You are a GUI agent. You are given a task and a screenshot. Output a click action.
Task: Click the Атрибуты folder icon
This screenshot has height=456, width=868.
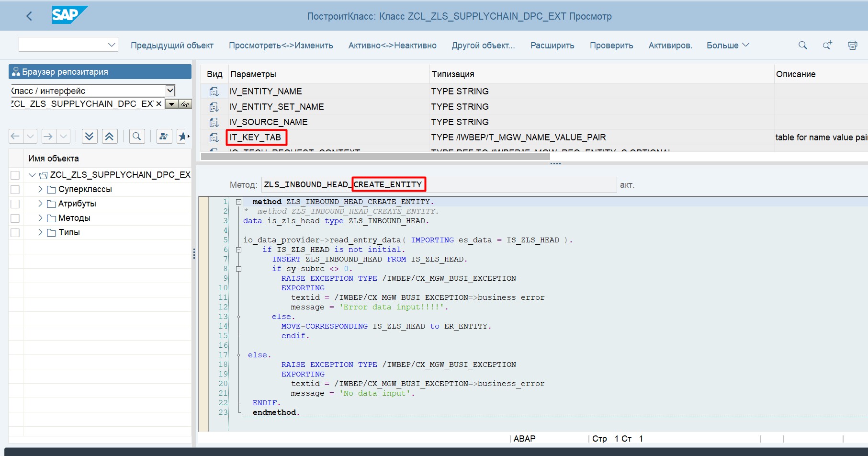point(52,204)
